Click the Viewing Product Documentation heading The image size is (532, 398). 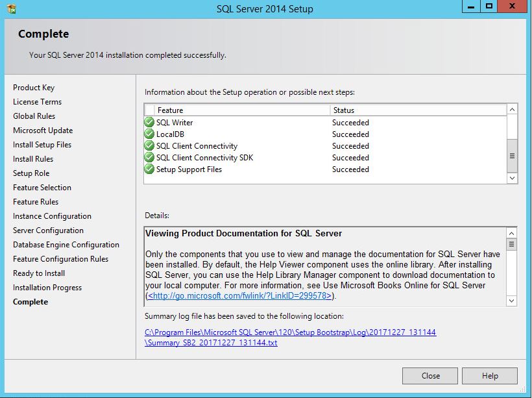point(243,233)
